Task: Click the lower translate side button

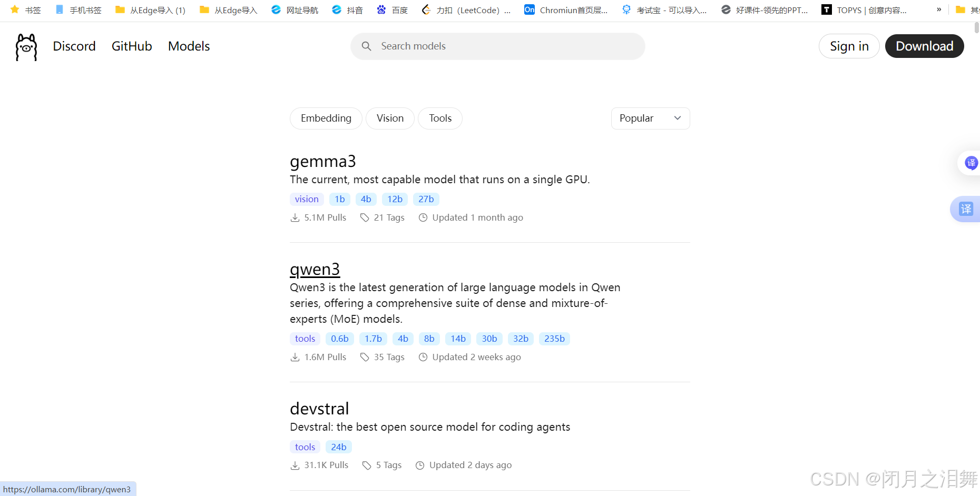Action: pos(966,209)
